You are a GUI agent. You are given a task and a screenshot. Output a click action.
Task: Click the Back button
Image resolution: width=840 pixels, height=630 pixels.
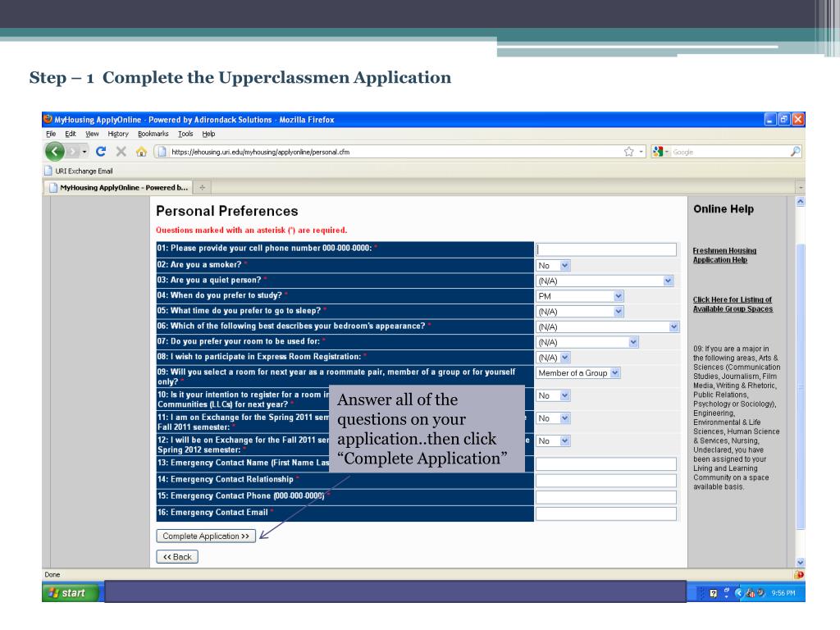click(x=177, y=557)
